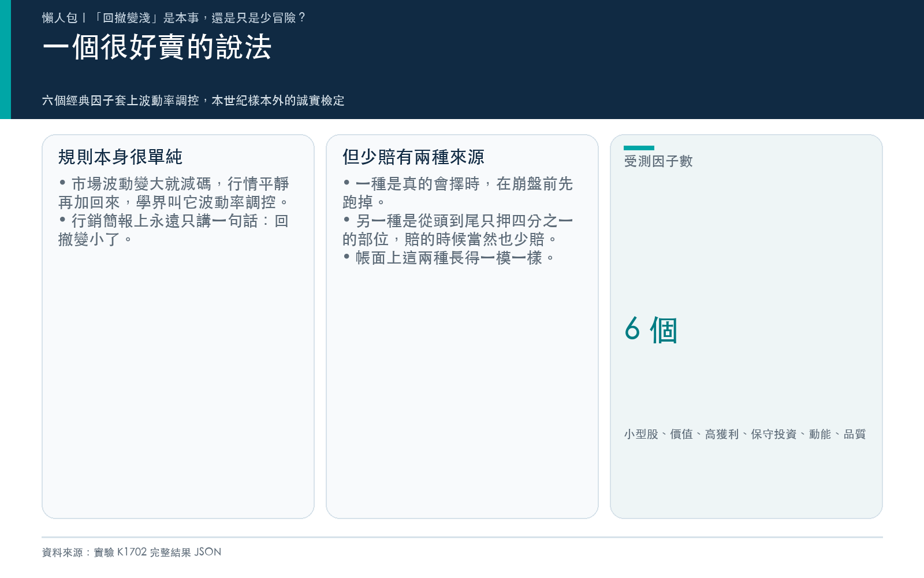Select the label 受測因子數
The width and height of the screenshot is (924, 578).
click(x=658, y=161)
